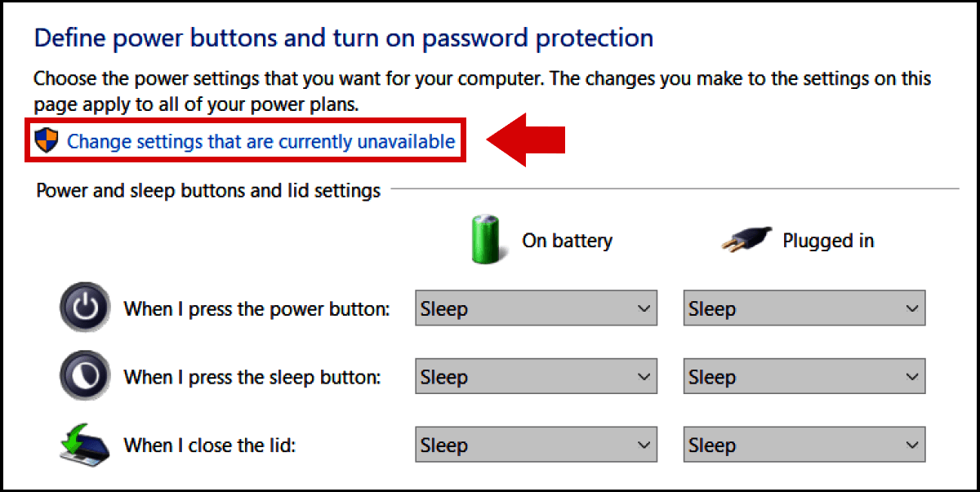
Task: Click the power button icon
Action: point(84,308)
